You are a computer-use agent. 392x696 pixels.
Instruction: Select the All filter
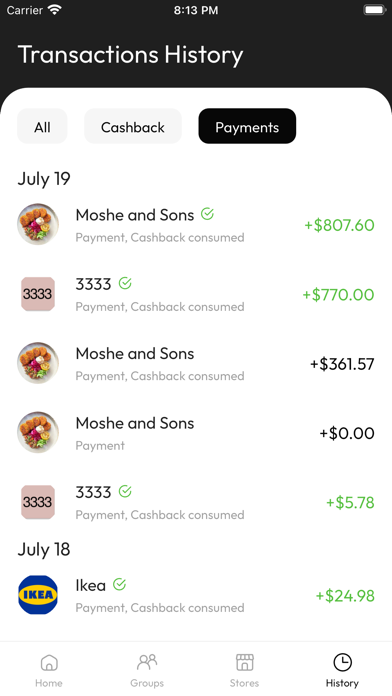[42, 127]
